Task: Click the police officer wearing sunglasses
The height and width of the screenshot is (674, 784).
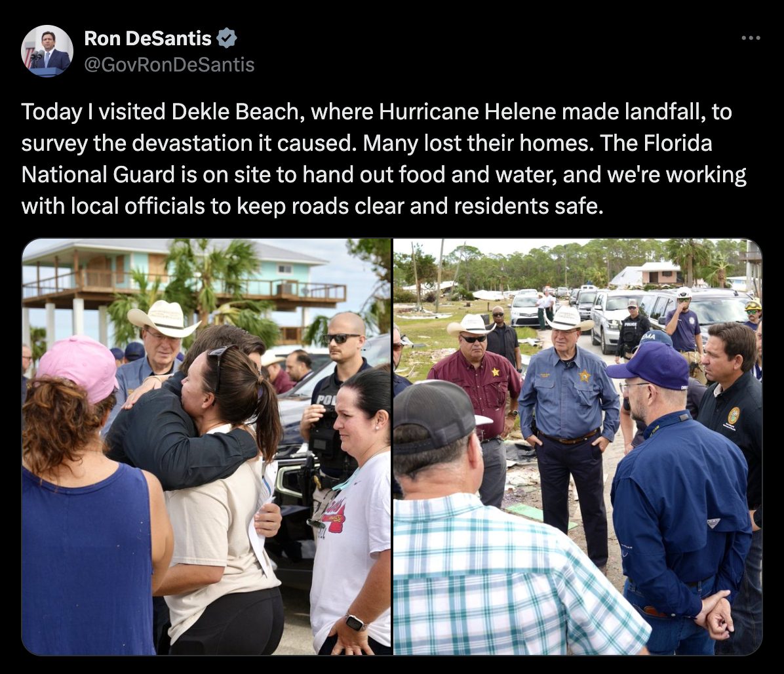Action: (x=335, y=400)
